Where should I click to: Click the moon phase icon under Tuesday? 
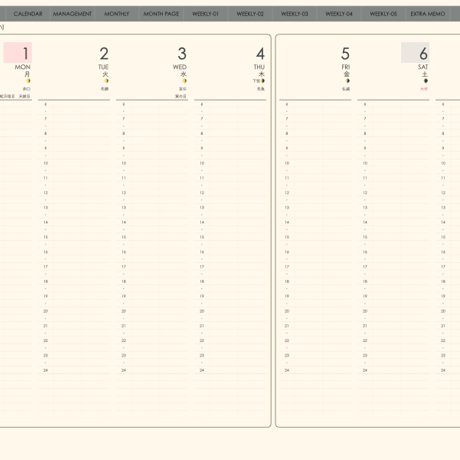click(106, 81)
